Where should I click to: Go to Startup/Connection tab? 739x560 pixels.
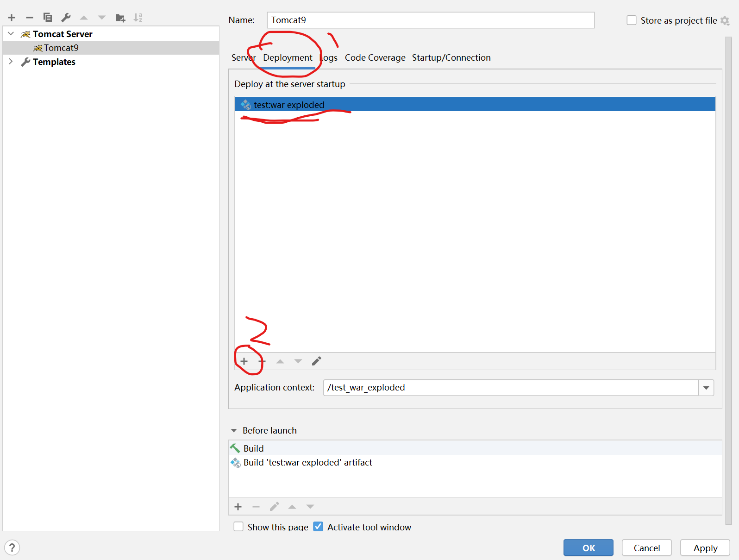451,57
